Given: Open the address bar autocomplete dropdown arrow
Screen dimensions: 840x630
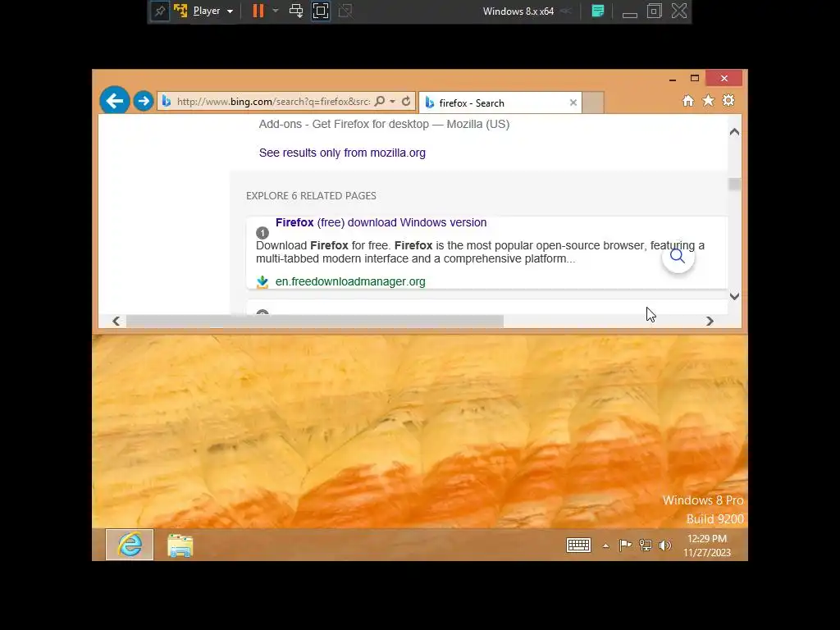Looking at the screenshot, I should 393,101.
